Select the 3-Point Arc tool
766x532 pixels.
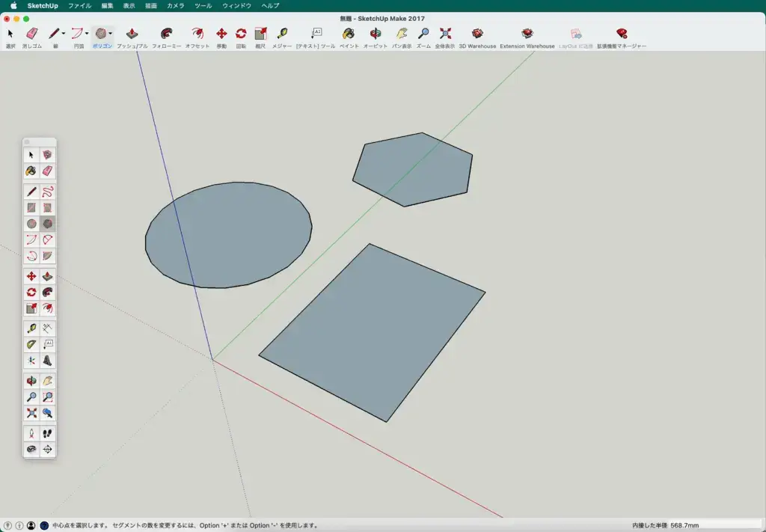[31, 256]
